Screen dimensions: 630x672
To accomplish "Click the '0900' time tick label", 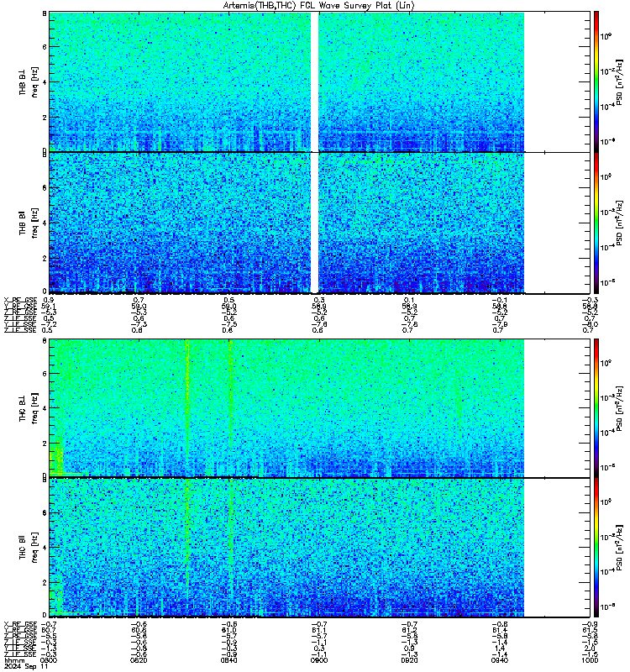I will 319,660.
